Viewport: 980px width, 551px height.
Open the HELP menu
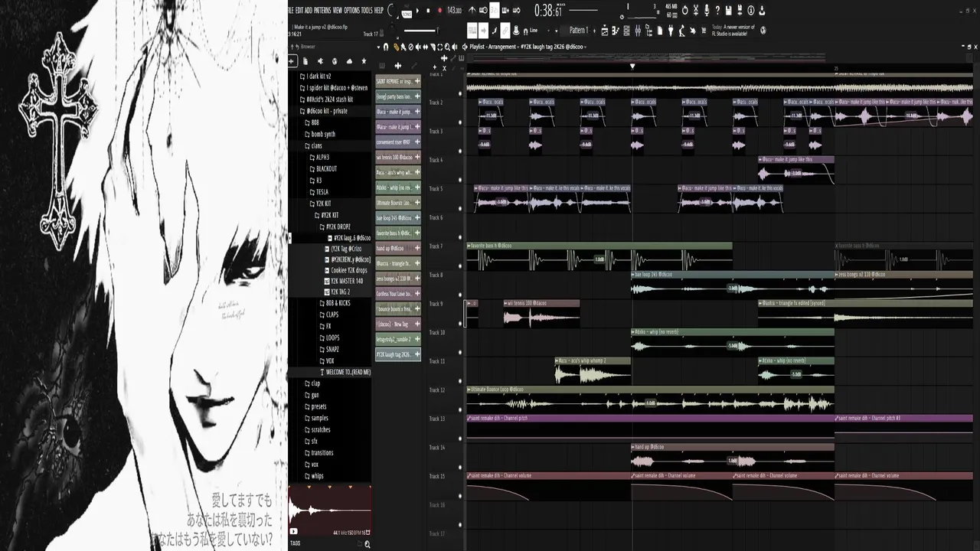click(x=378, y=10)
